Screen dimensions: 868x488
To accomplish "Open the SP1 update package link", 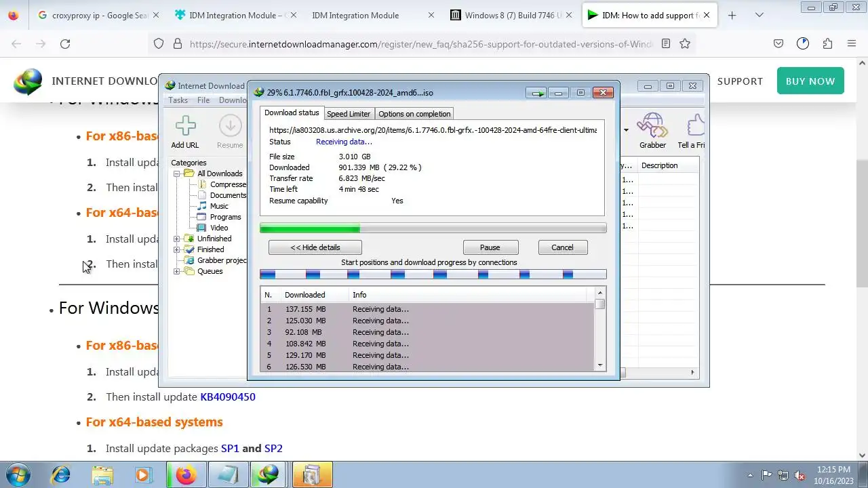I will pos(230,448).
